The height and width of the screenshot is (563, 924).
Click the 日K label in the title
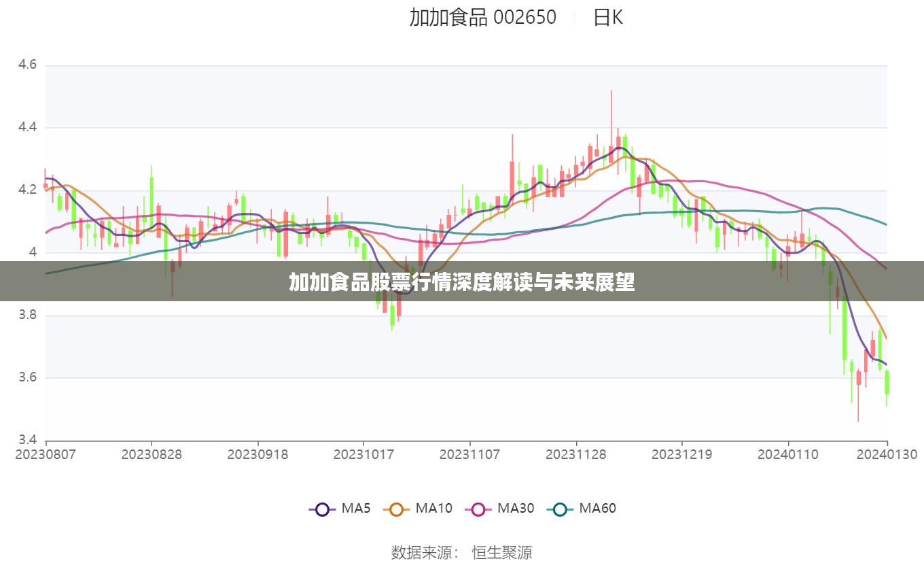coord(608,17)
